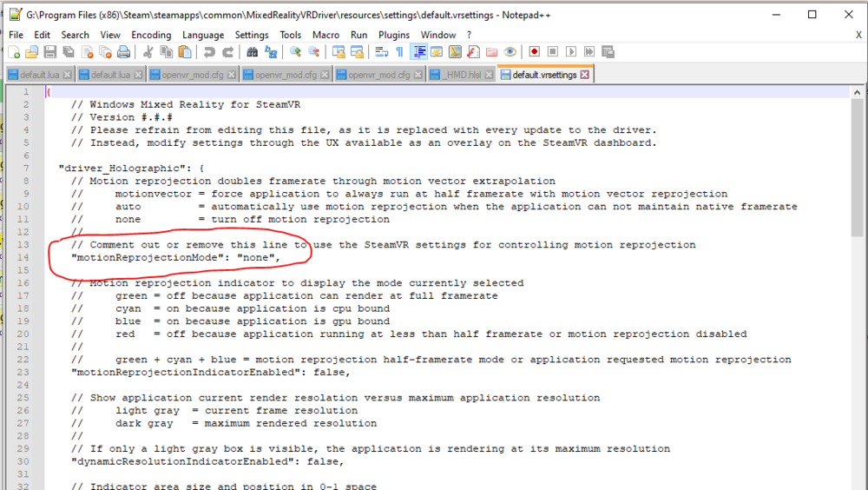868x490 pixels.
Task: Click the line "motionReprojectionMode": "none",
Action: tap(176, 258)
